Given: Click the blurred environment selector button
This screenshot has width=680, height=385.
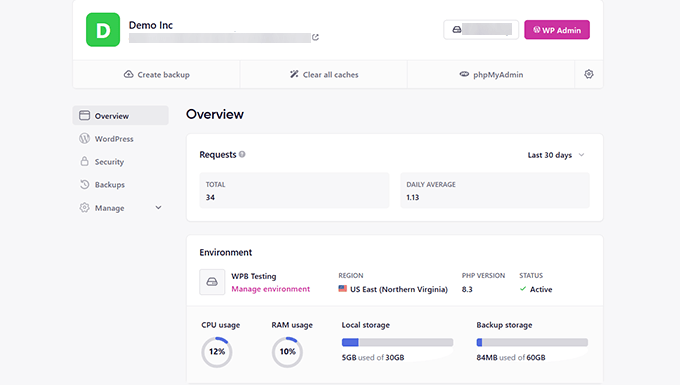Looking at the screenshot, I should [x=481, y=30].
